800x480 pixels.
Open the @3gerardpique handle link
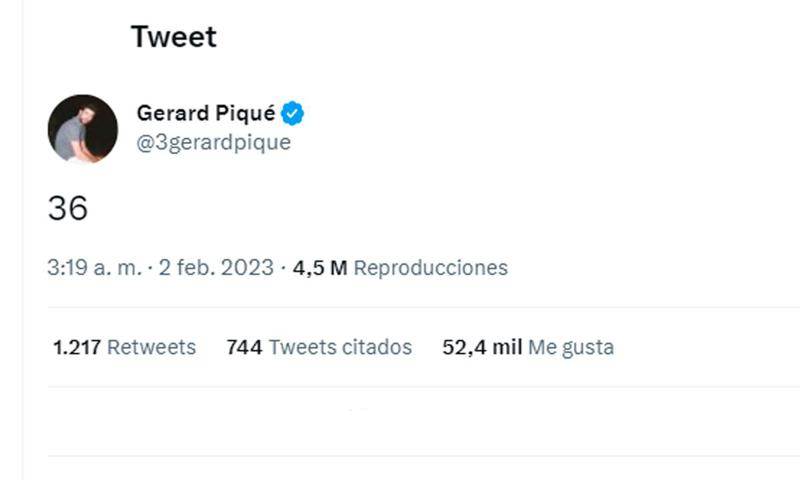[213, 142]
